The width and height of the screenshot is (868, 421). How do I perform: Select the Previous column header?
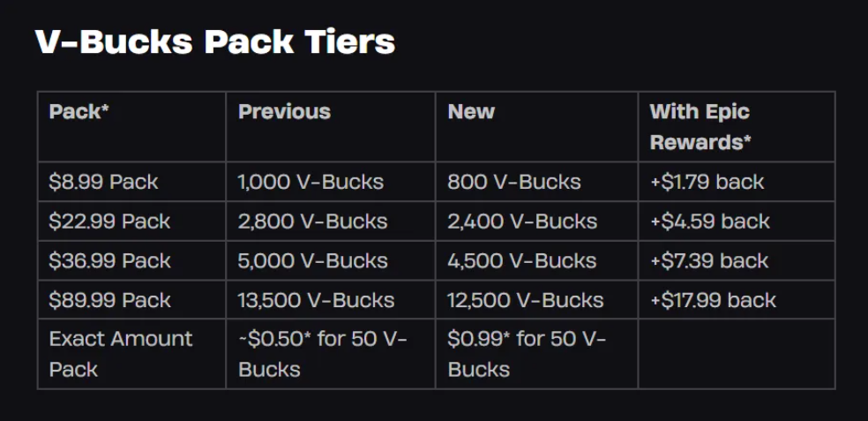pyautogui.click(x=331, y=127)
